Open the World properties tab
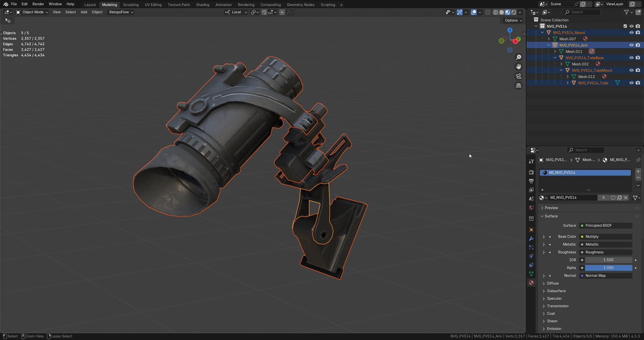644x340 pixels. coord(531,208)
